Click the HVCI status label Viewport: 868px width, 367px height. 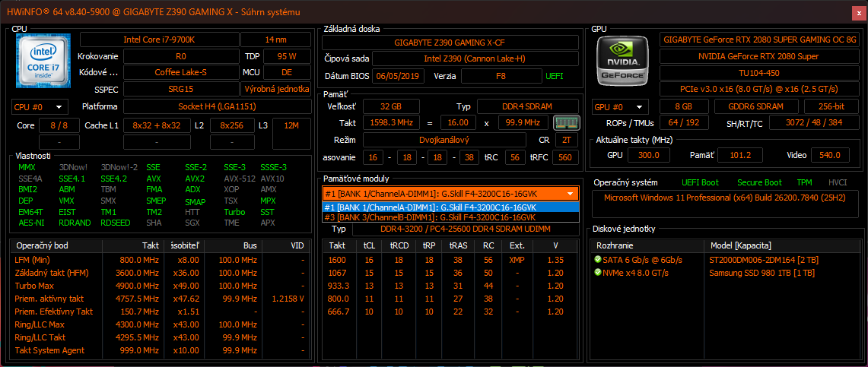(x=838, y=182)
